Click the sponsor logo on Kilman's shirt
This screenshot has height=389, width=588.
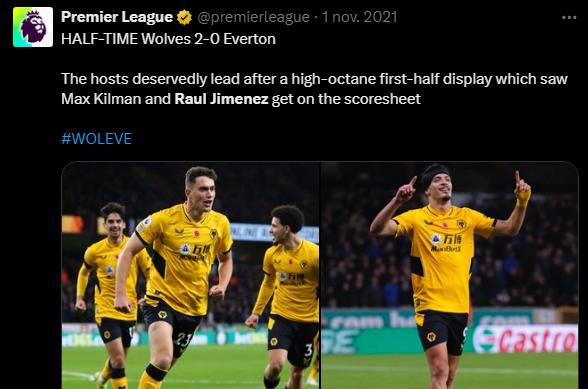195,252
